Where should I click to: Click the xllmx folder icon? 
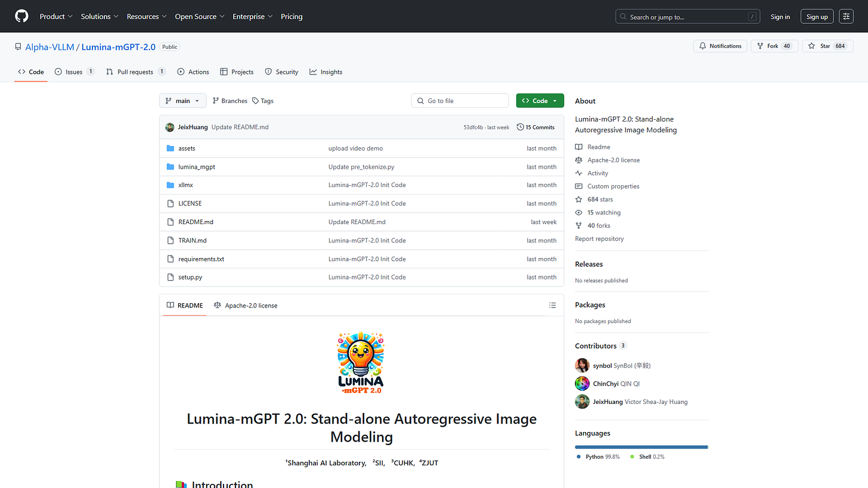coord(170,185)
